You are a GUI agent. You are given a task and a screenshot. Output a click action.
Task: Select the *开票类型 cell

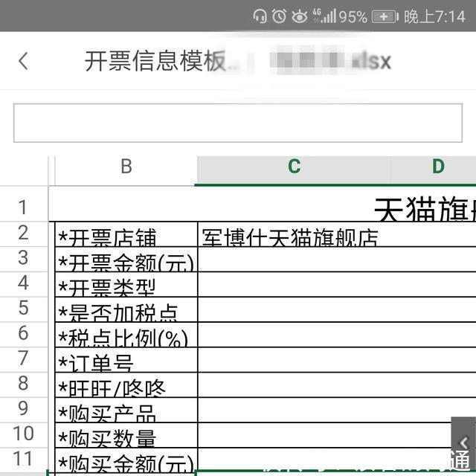point(126,284)
